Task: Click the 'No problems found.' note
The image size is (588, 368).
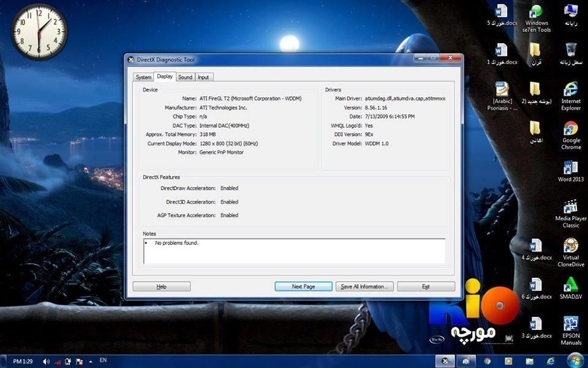Action: coord(176,243)
